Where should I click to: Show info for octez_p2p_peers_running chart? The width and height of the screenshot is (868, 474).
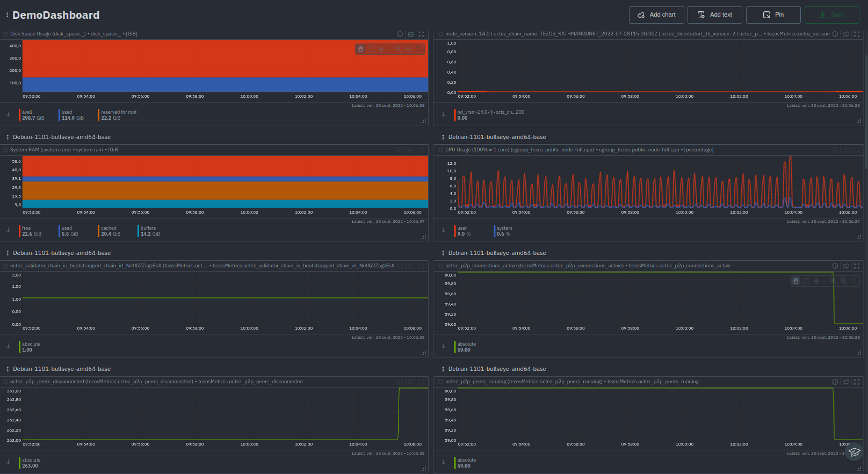point(835,382)
